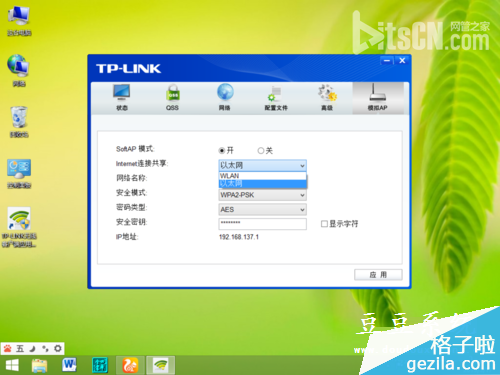The image size is (500, 375).
Task: Turn SoftAP mode off with 关 radio
Action: click(x=261, y=151)
